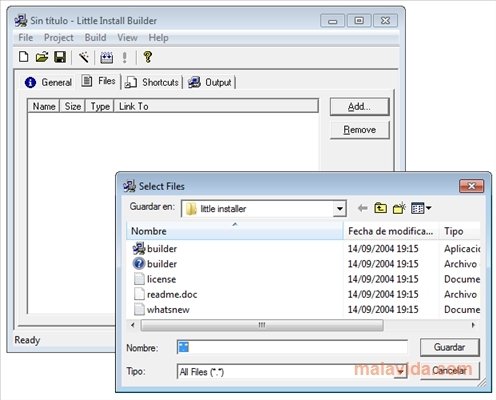
Task: Click the Guardar button
Action: pos(449,347)
